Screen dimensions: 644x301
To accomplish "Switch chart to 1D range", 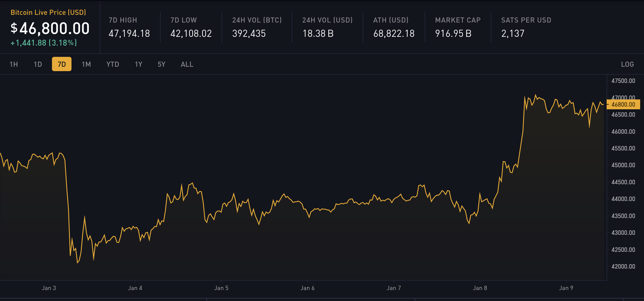I will pyautogui.click(x=38, y=64).
